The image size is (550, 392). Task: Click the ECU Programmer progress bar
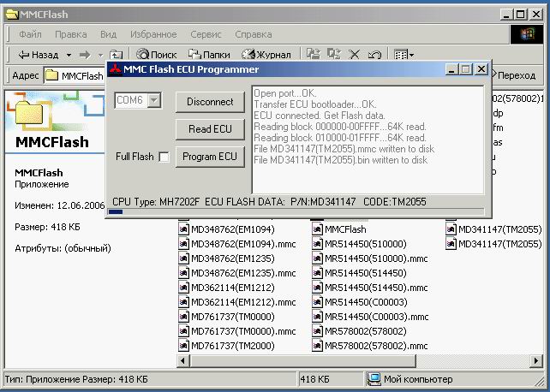296,212
